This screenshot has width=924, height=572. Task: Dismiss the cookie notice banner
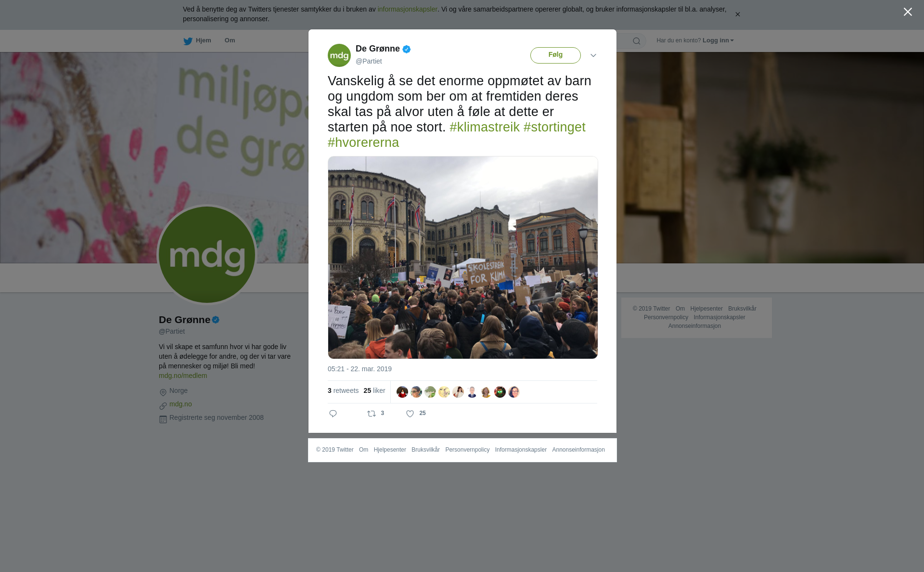[737, 14]
